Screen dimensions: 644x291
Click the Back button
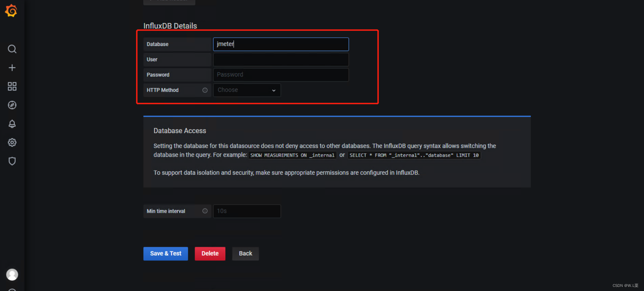click(245, 254)
